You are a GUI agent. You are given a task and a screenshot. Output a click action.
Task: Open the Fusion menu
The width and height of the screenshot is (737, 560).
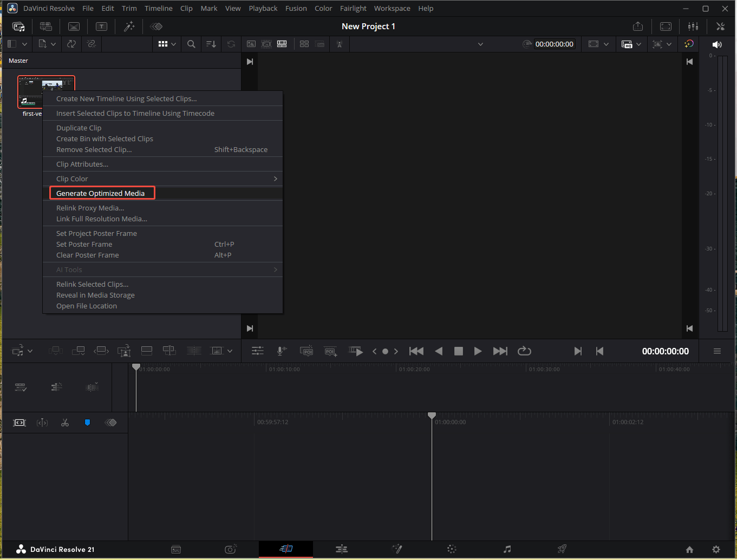click(x=296, y=8)
